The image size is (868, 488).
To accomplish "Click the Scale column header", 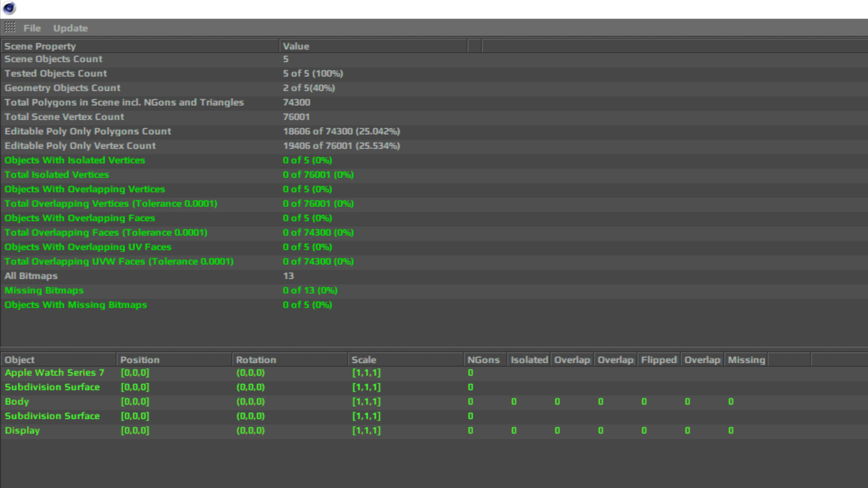I will point(363,360).
